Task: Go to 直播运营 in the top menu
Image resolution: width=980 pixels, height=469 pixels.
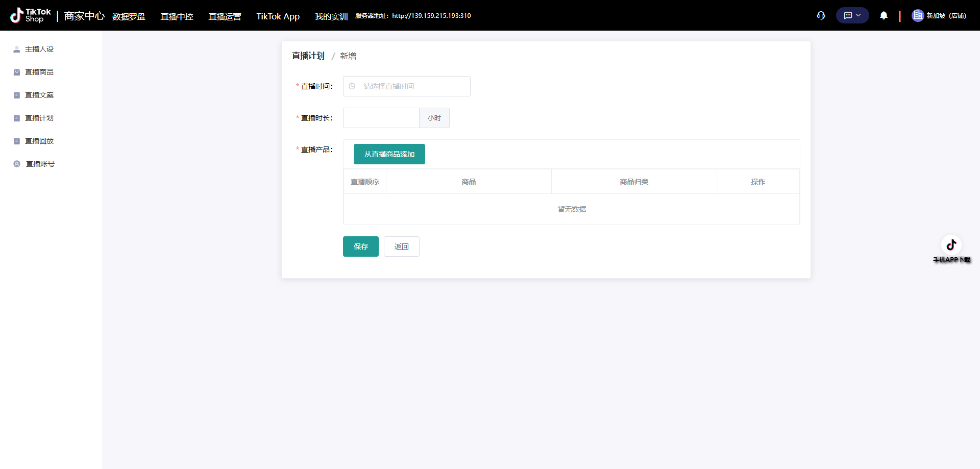Action: coord(225,16)
